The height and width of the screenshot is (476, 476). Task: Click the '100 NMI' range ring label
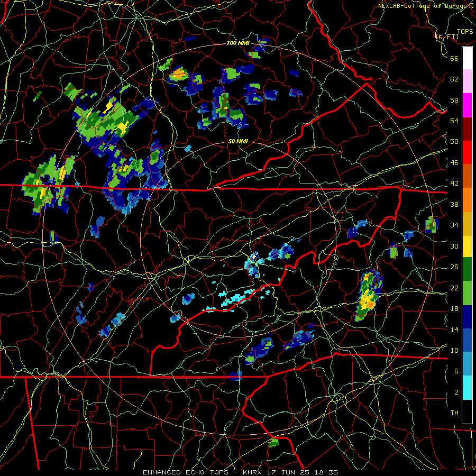coord(238,43)
